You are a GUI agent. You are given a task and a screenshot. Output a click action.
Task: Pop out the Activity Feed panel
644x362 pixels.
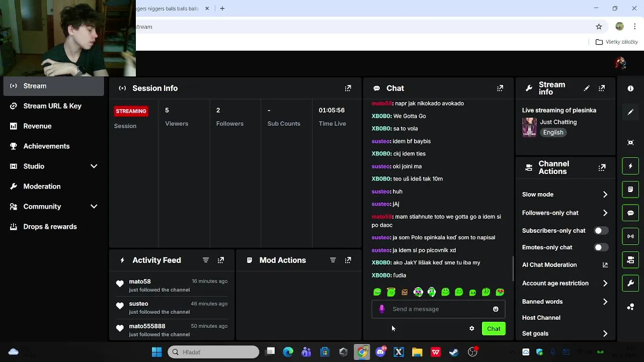[x=221, y=260]
